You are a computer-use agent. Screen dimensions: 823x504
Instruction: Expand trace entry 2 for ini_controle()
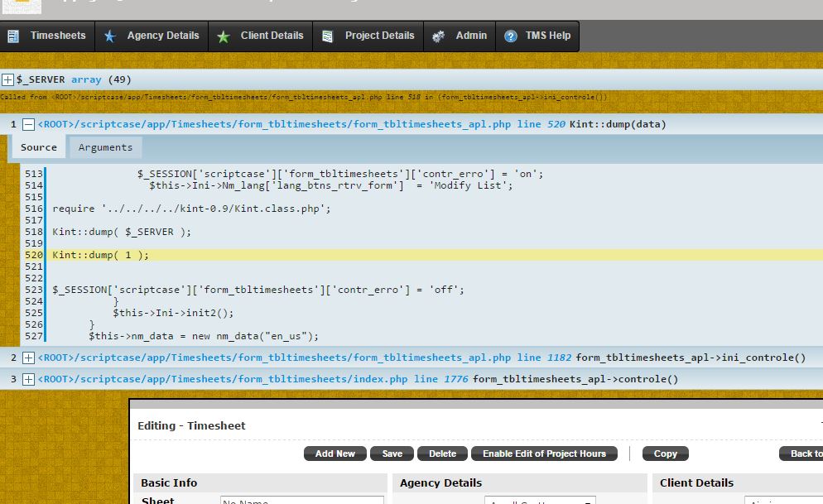pyautogui.click(x=28, y=358)
